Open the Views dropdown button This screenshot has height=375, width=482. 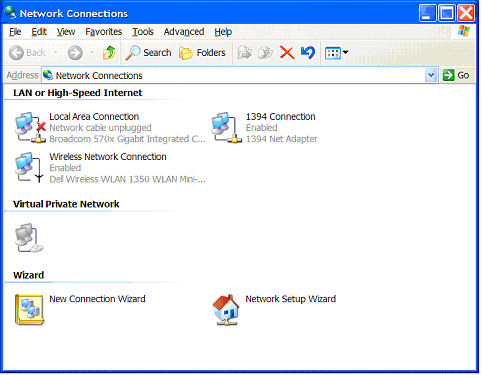(x=336, y=53)
